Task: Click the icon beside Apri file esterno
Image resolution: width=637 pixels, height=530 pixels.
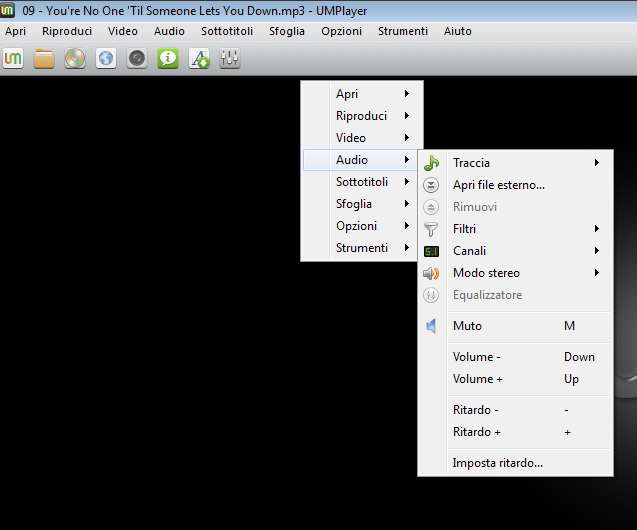Action: pos(431,185)
